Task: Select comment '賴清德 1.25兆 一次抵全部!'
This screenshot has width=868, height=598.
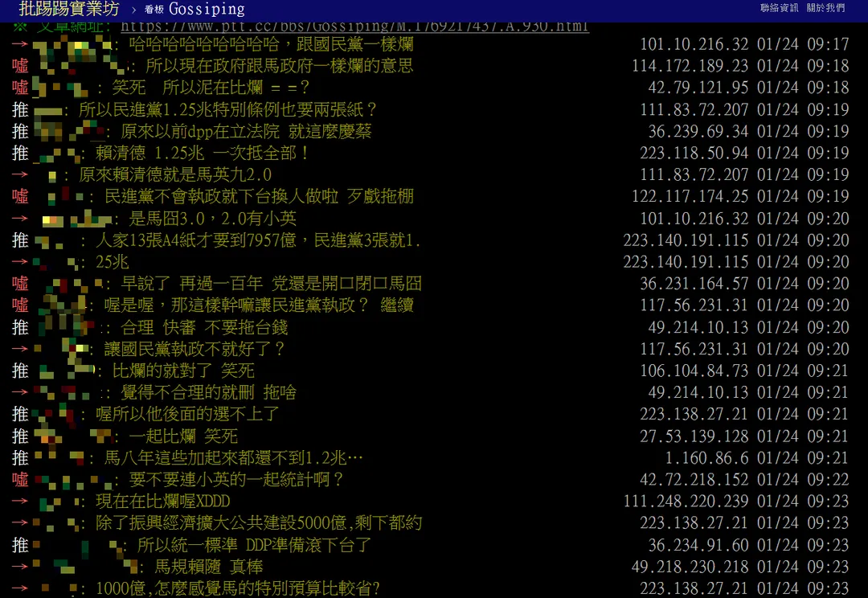Action: coord(202,153)
